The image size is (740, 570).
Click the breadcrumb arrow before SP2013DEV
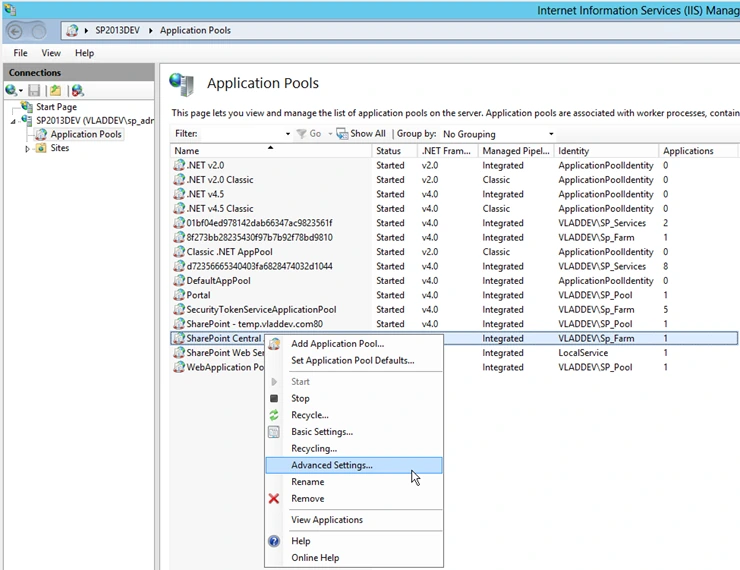[86, 31]
